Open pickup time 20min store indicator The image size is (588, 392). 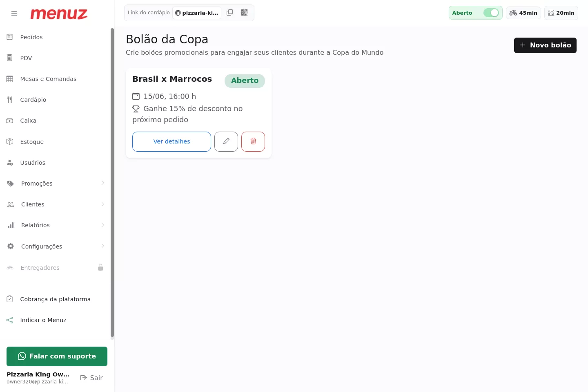561,13
